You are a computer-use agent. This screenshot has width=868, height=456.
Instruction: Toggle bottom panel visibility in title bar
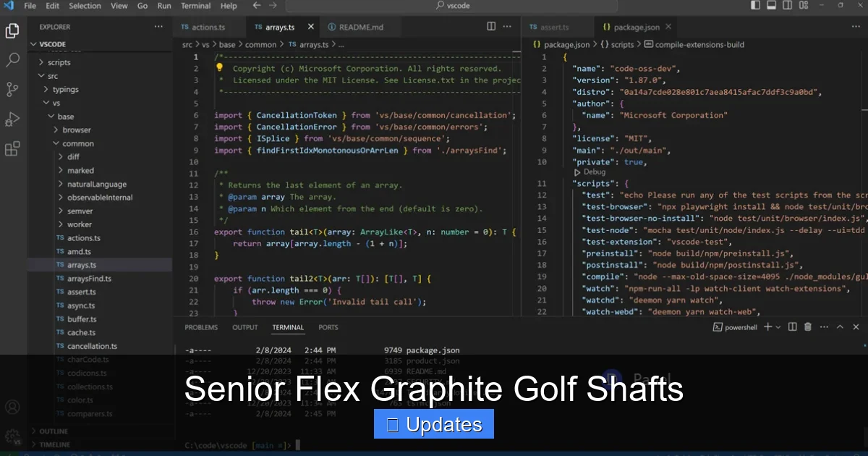coord(771,6)
